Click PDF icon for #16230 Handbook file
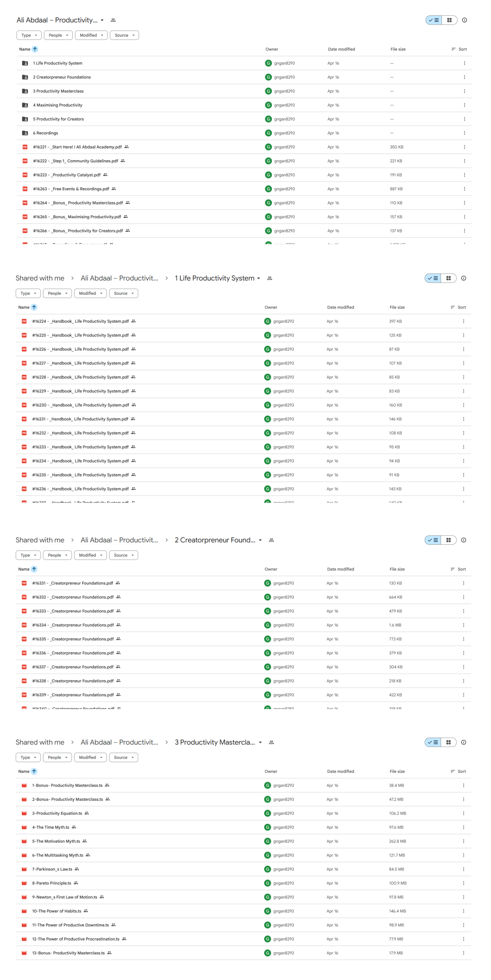The image size is (491, 980). [24, 405]
